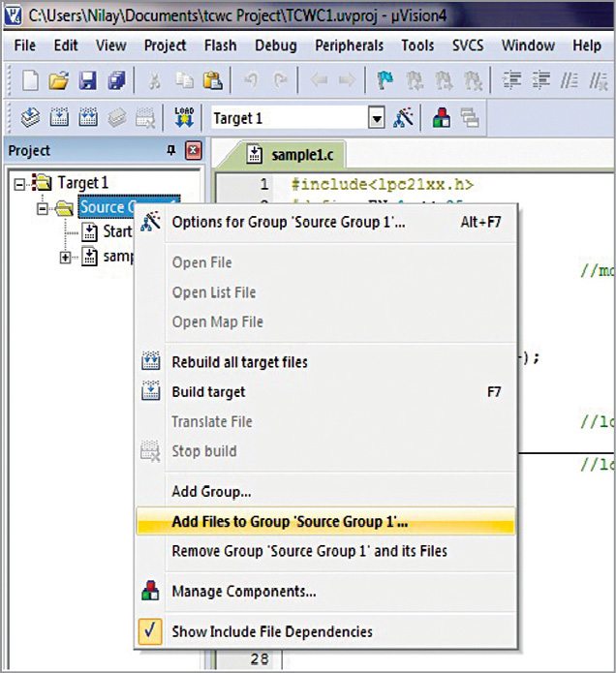Click the New file icon in toolbar

tap(30, 81)
